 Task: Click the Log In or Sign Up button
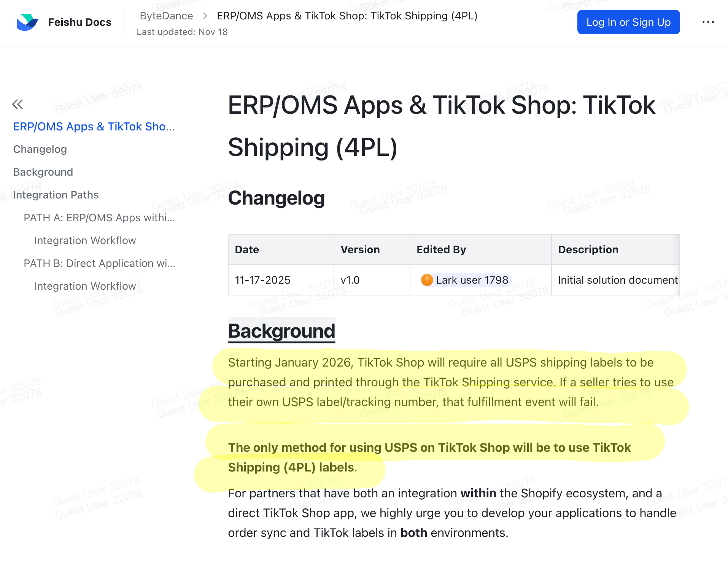pos(628,22)
